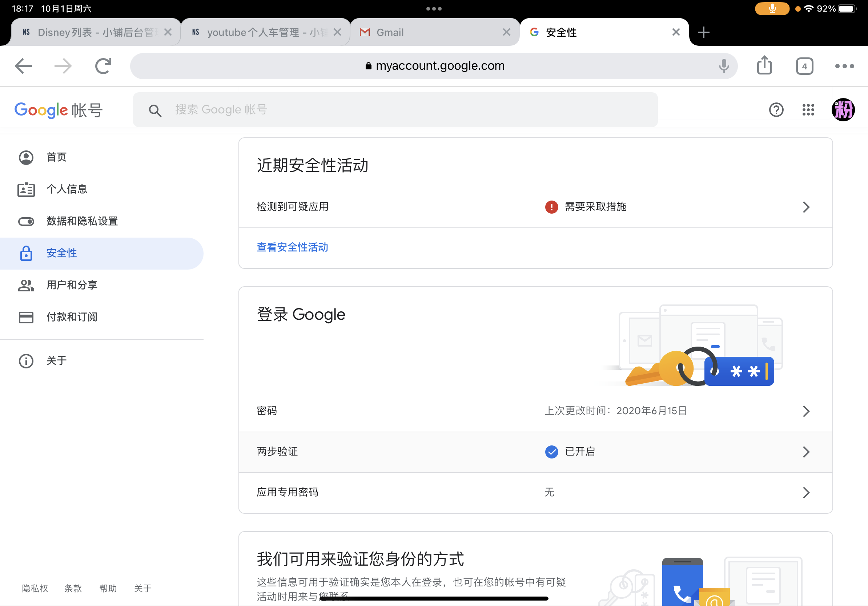Open the Google apps grid menu

point(808,110)
